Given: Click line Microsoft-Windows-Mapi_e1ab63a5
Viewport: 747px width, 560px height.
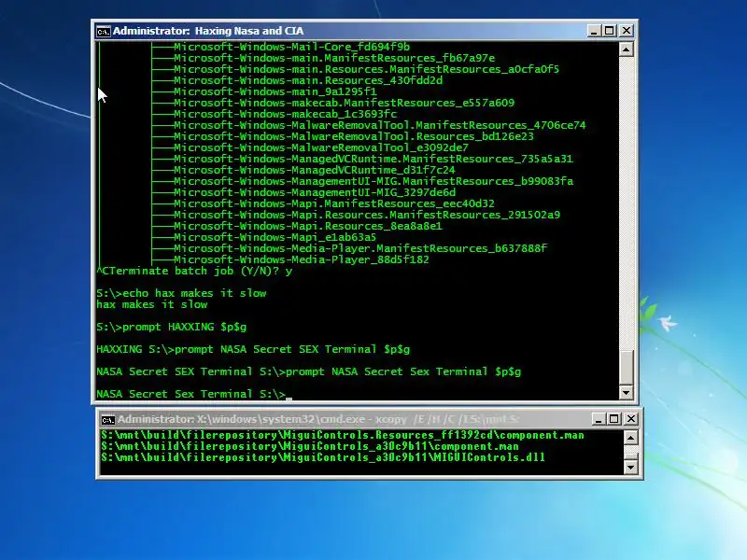Looking at the screenshot, I should coord(275,237).
